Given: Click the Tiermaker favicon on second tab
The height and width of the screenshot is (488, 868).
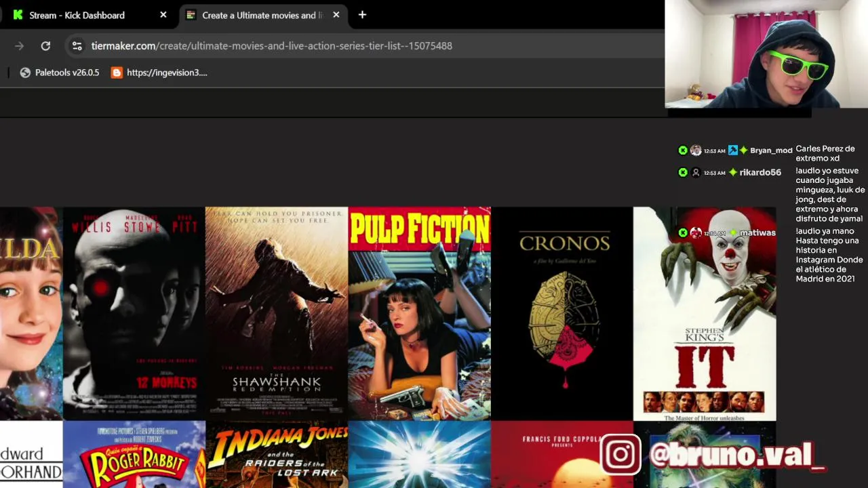Looking at the screenshot, I should [x=191, y=15].
